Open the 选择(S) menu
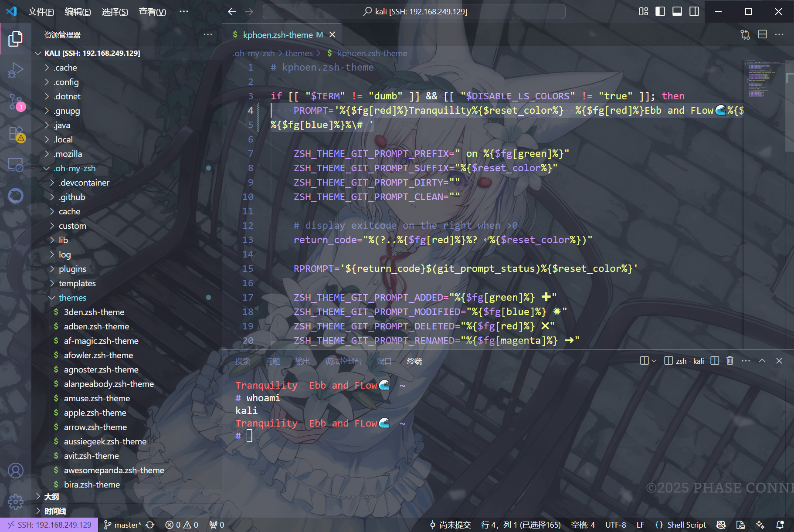 click(x=115, y=12)
